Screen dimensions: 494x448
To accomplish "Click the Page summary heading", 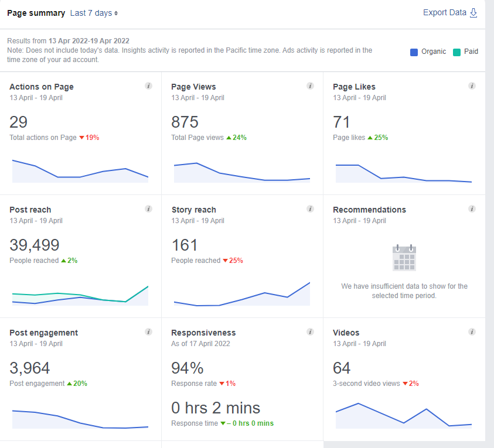I will 36,13.
